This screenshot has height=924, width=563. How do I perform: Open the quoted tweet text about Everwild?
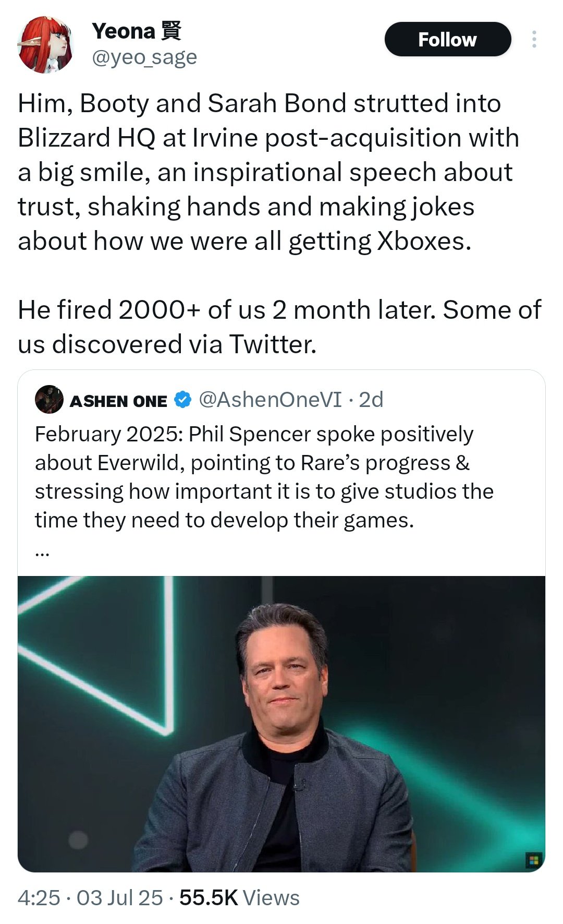pos(264,477)
